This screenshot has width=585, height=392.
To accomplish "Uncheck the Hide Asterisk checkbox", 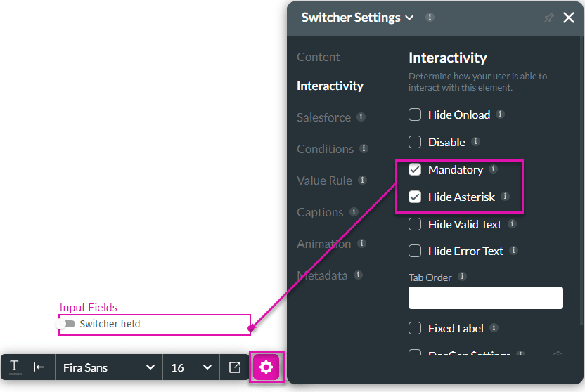I will coord(415,197).
